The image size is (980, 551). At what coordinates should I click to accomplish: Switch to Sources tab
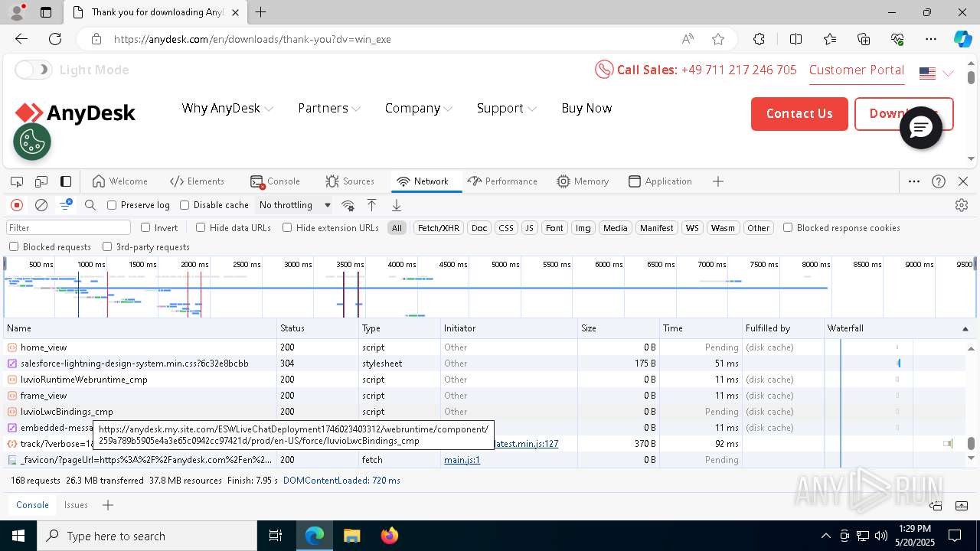tap(350, 181)
